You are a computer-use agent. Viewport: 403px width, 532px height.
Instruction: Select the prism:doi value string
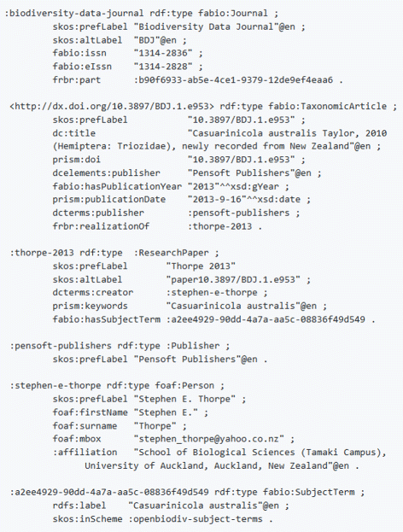(x=241, y=160)
